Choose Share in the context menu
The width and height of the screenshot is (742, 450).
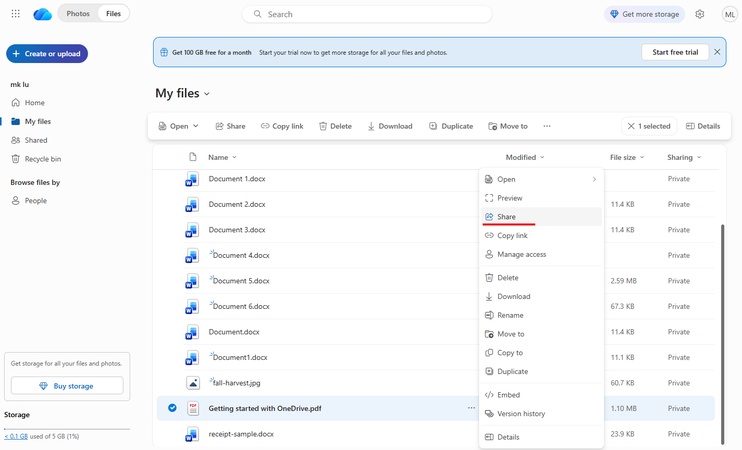(x=541, y=217)
